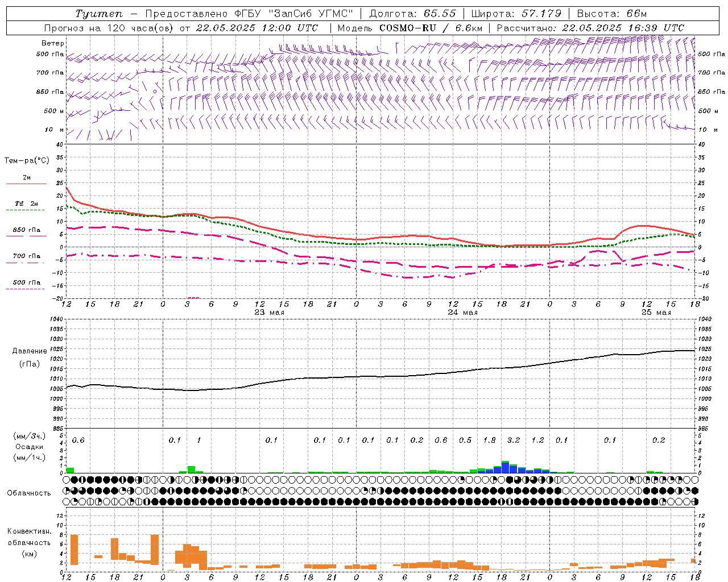This screenshot has width=728, height=582.
Task: Click the (мм/1ч.) unit label
Action: 30,458
